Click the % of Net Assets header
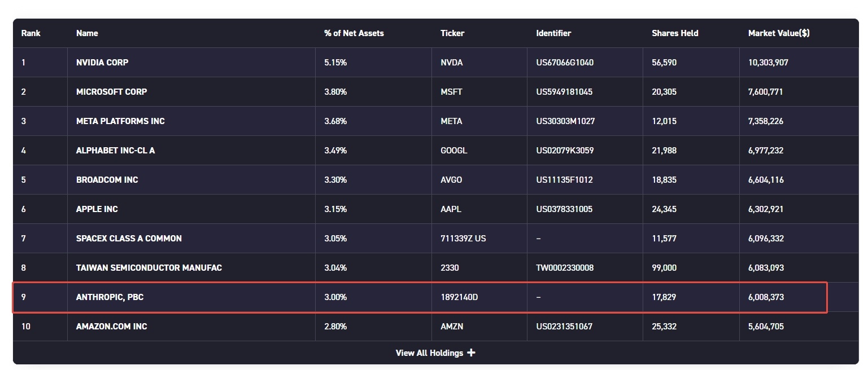The image size is (868, 370). click(354, 33)
